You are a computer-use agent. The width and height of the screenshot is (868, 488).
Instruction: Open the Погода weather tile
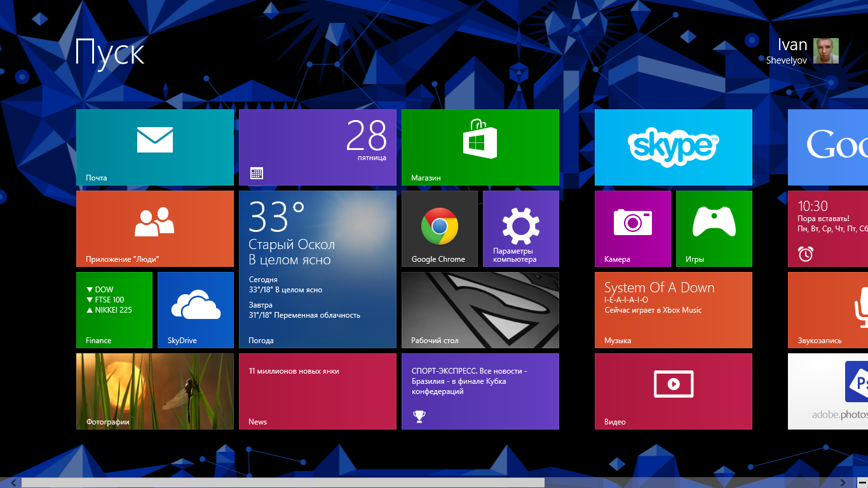point(318,269)
